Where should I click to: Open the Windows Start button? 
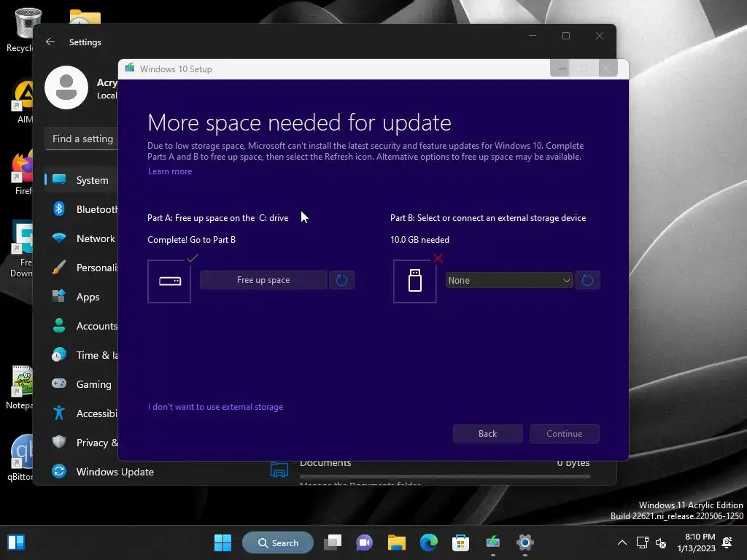pos(222,542)
